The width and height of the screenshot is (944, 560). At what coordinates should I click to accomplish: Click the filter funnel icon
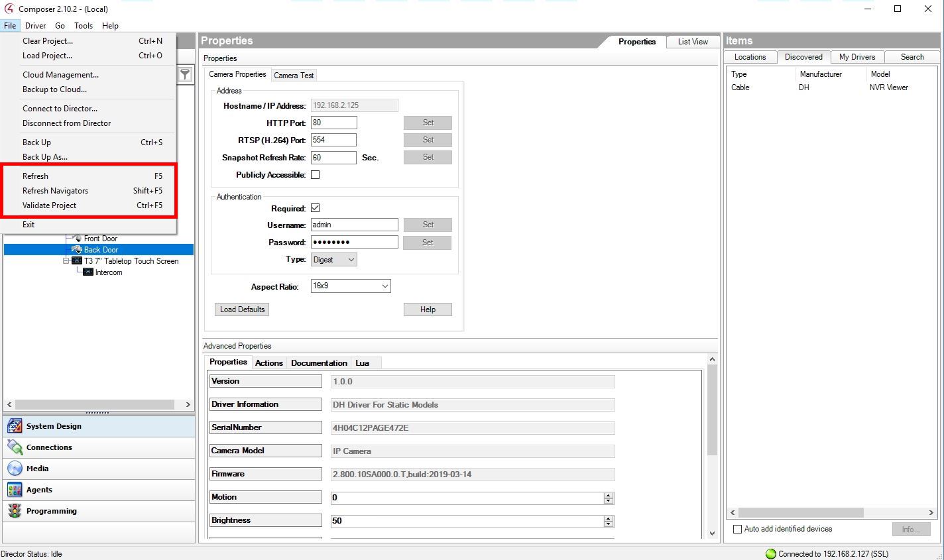click(x=186, y=74)
